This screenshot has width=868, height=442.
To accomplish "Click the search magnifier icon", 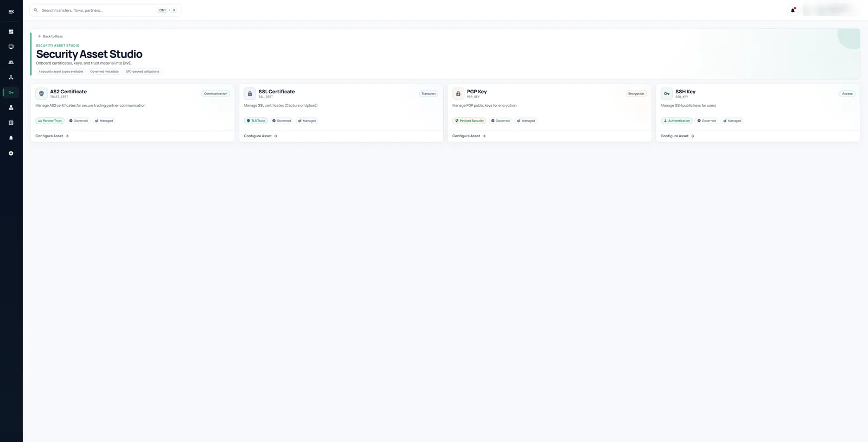I will pyautogui.click(x=36, y=10).
